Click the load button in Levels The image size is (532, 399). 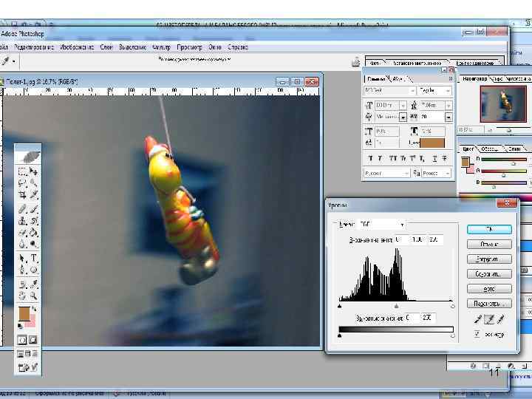489,259
